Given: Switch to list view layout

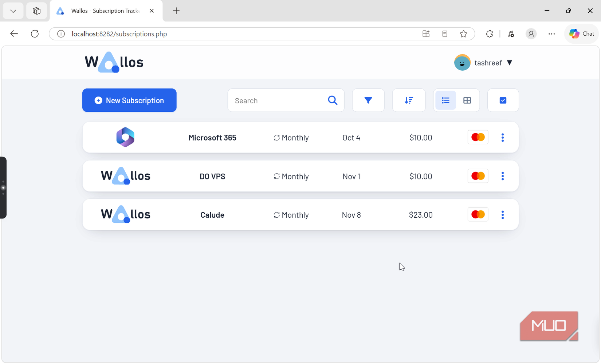Looking at the screenshot, I should [445, 100].
